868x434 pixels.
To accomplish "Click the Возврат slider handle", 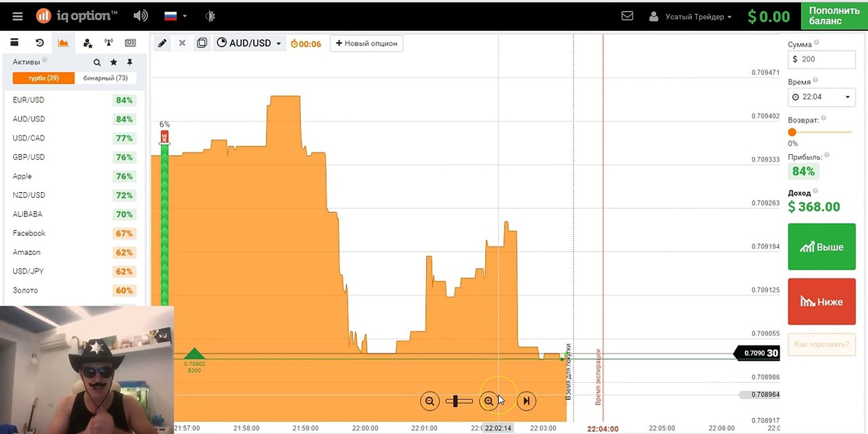I will point(792,132).
